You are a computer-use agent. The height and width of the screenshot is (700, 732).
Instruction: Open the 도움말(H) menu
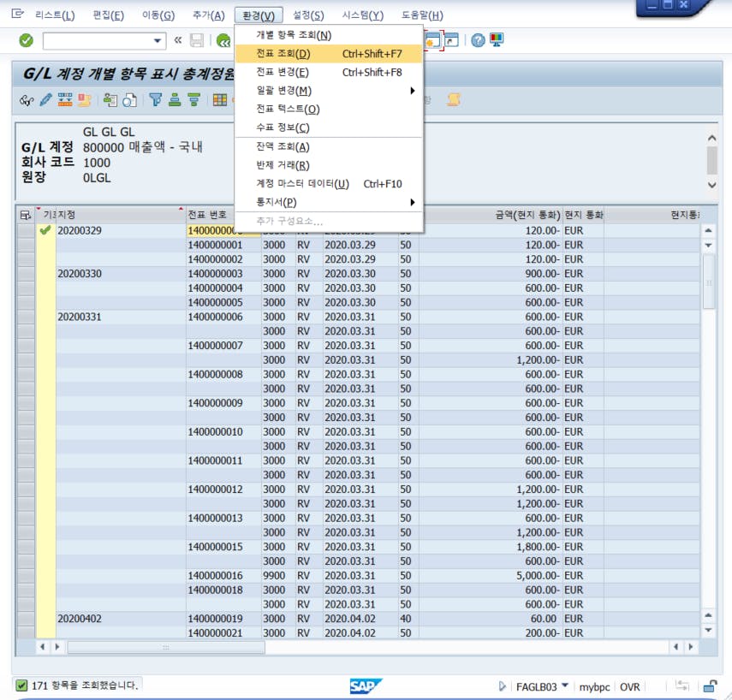pyautogui.click(x=422, y=15)
